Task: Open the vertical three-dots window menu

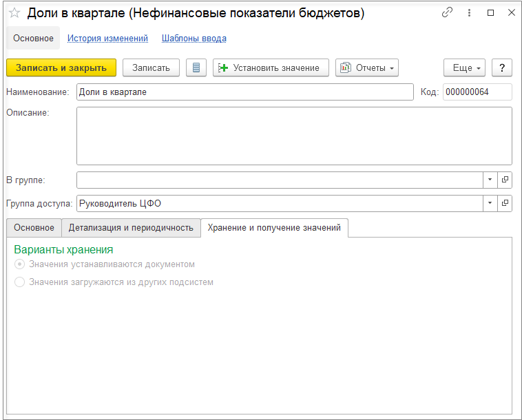Action: coord(469,13)
